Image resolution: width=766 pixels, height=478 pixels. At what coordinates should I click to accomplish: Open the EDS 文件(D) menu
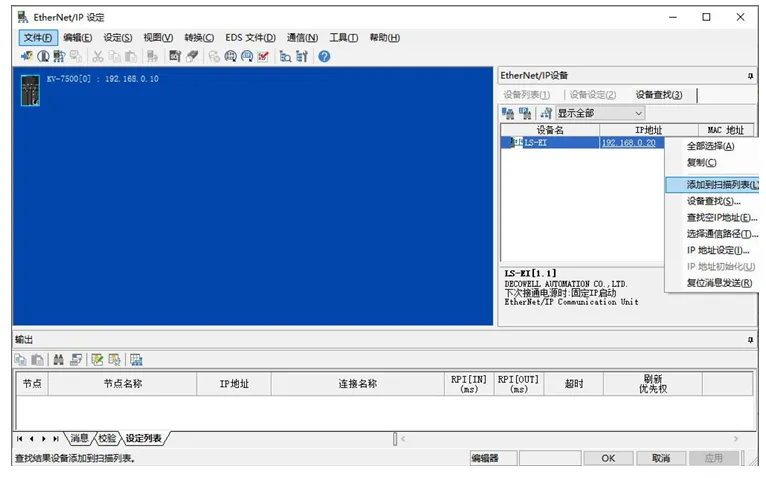[250, 38]
